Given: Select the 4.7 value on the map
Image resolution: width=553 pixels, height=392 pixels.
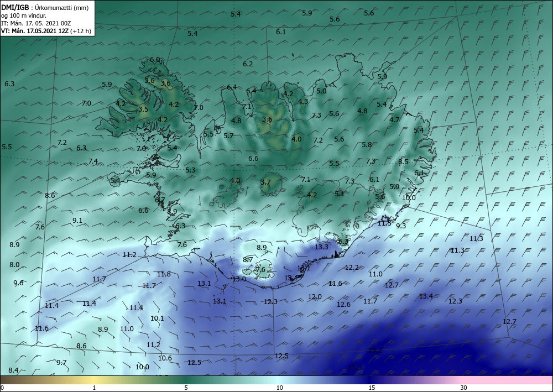Looking at the screenshot, I should coord(394,119).
